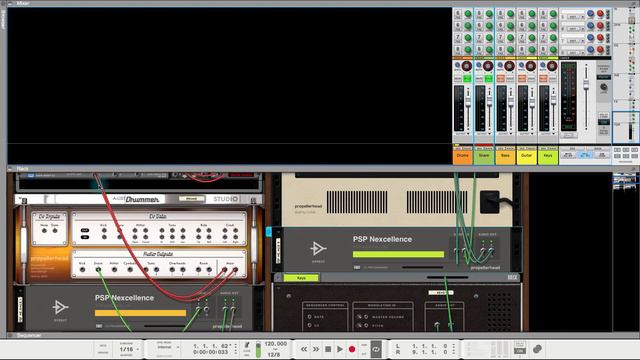Click the ON button in transport
640x360 pixels.
tap(519, 351)
